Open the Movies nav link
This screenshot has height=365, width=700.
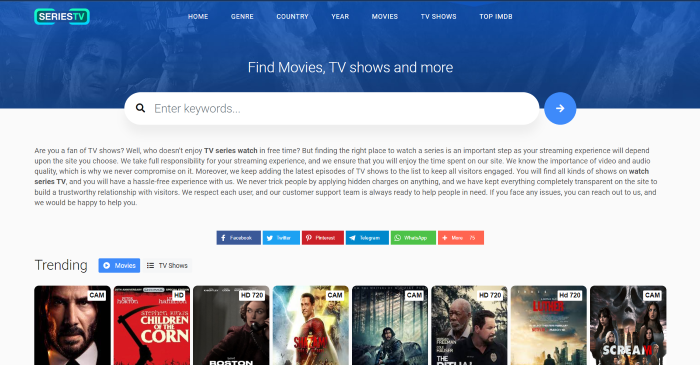pyautogui.click(x=385, y=17)
